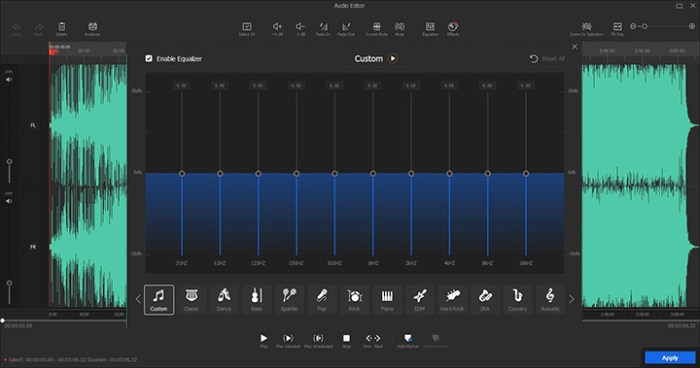Click the Delete toolbar icon

(x=62, y=27)
